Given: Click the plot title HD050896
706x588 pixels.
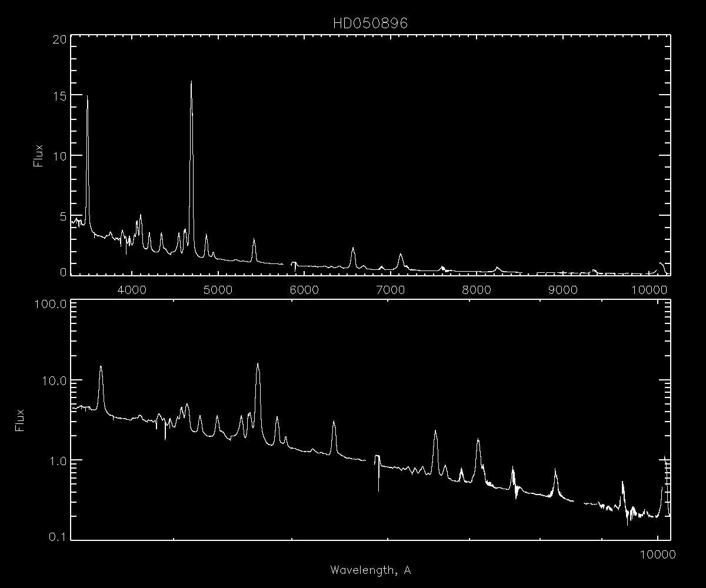Looking at the screenshot, I should click(370, 24).
